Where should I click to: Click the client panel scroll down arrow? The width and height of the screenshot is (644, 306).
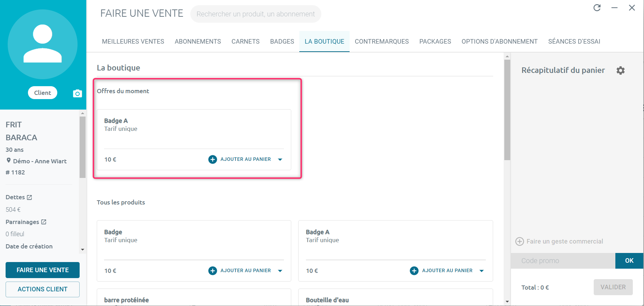pos(82,249)
